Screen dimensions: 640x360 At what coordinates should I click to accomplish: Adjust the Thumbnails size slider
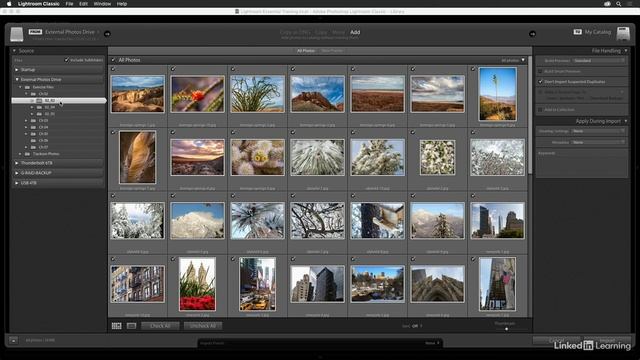coord(506,329)
